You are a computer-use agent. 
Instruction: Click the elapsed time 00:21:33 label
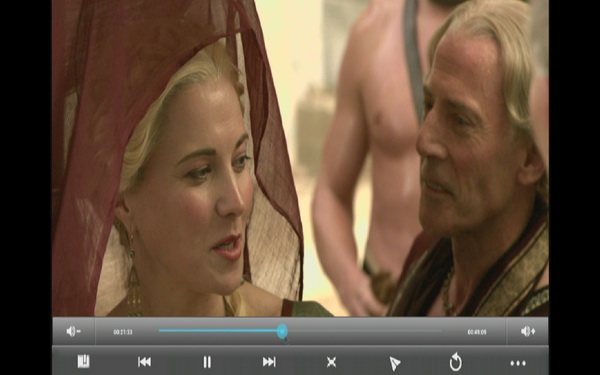[x=123, y=332]
